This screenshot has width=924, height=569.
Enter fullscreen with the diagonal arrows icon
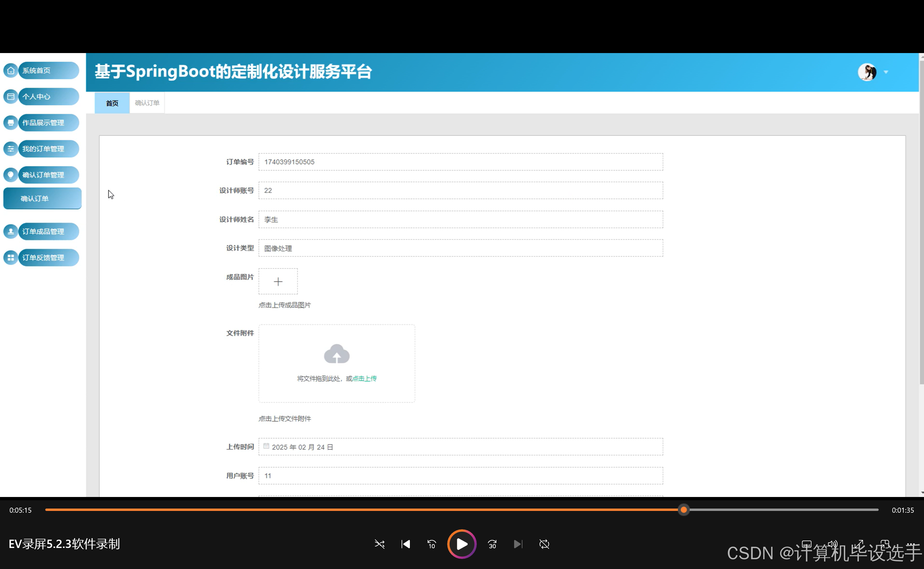(x=859, y=544)
